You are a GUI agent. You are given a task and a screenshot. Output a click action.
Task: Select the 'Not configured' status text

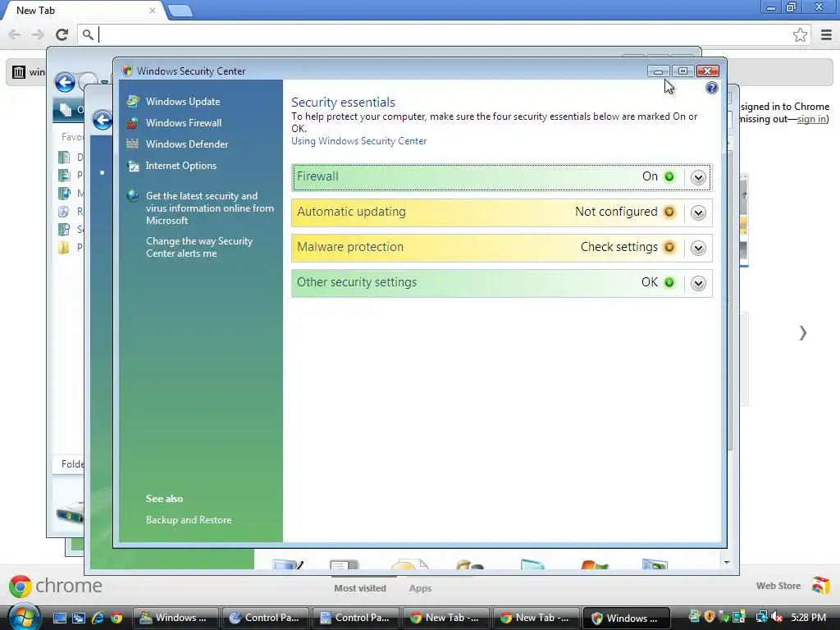point(616,212)
